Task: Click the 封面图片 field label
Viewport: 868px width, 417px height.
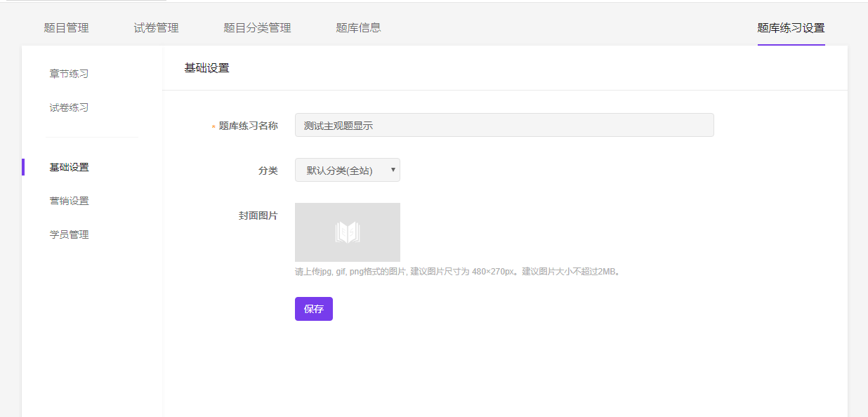Action: click(258, 216)
